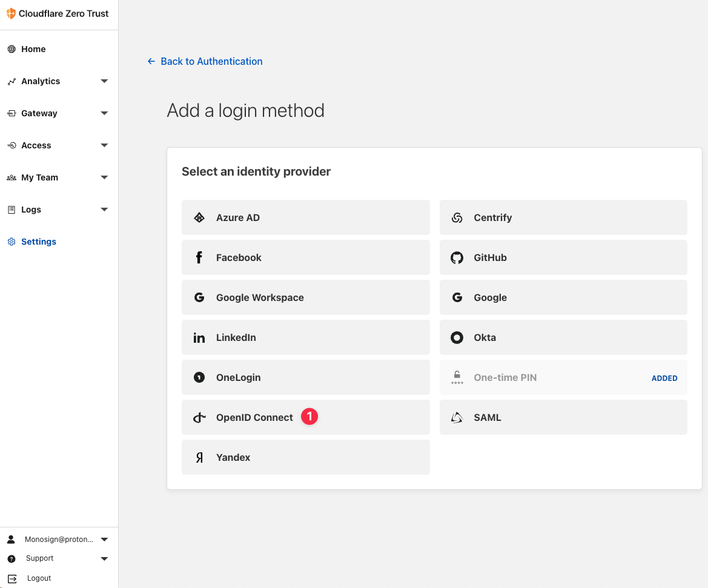Click the Cloudflare Zero Trust logo
Image resolution: width=708 pixels, height=588 pixels.
(x=11, y=13)
